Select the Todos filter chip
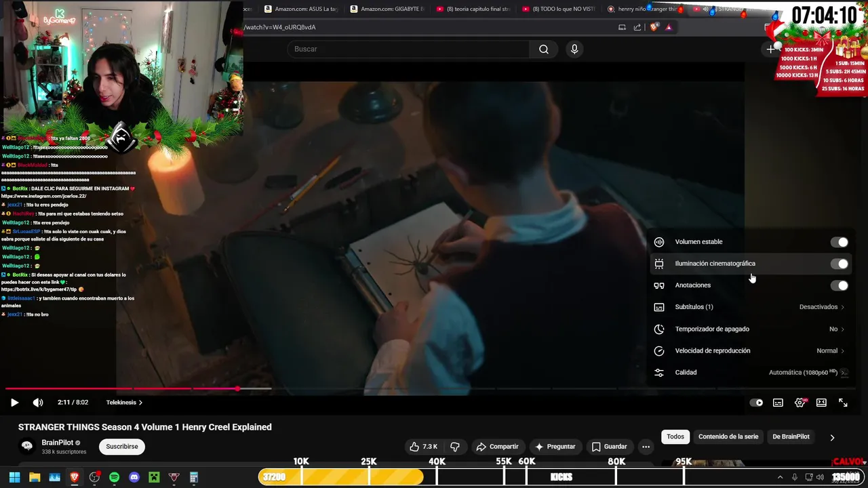 point(675,436)
